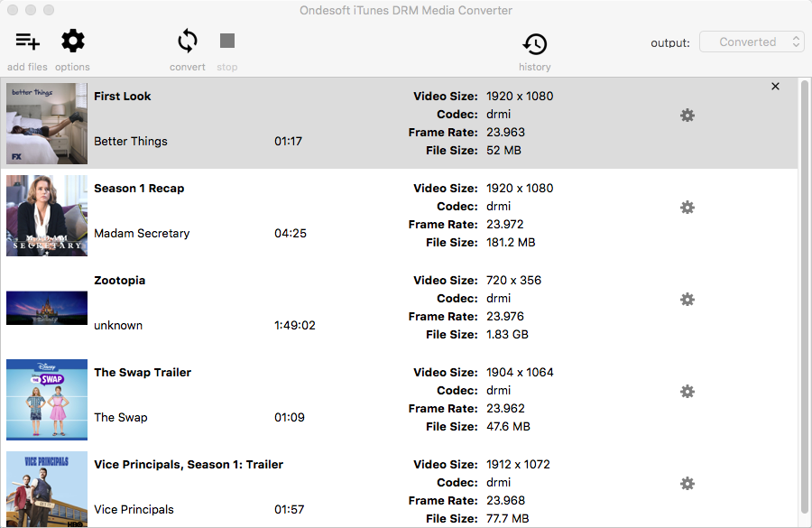Click the file size '77.7 MB'

pos(507,519)
